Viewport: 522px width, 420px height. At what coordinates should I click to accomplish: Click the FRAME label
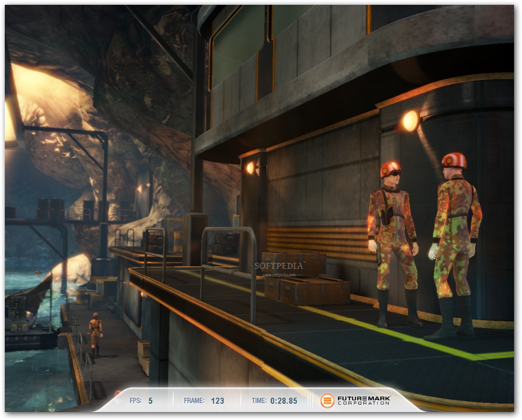pyautogui.click(x=194, y=401)
